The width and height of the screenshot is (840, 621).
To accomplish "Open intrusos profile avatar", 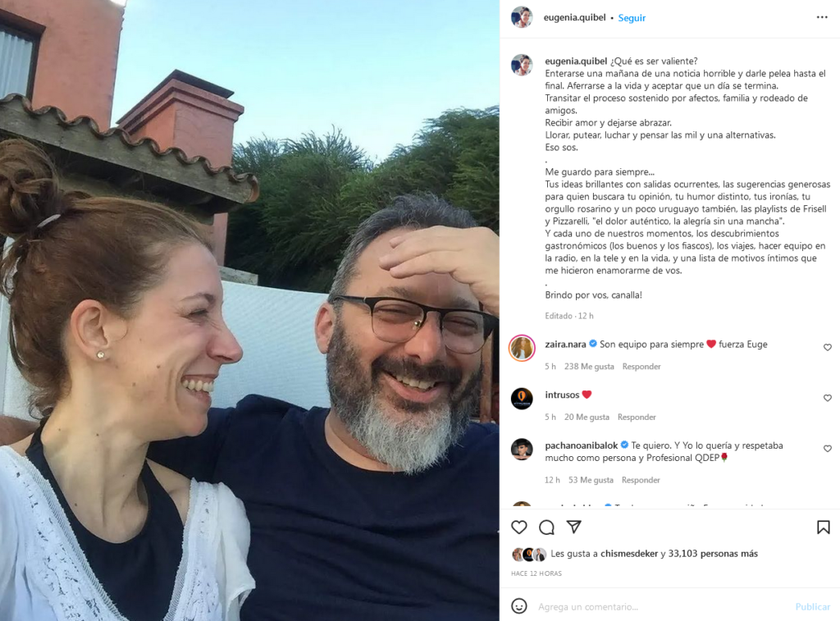I will 522,399.
